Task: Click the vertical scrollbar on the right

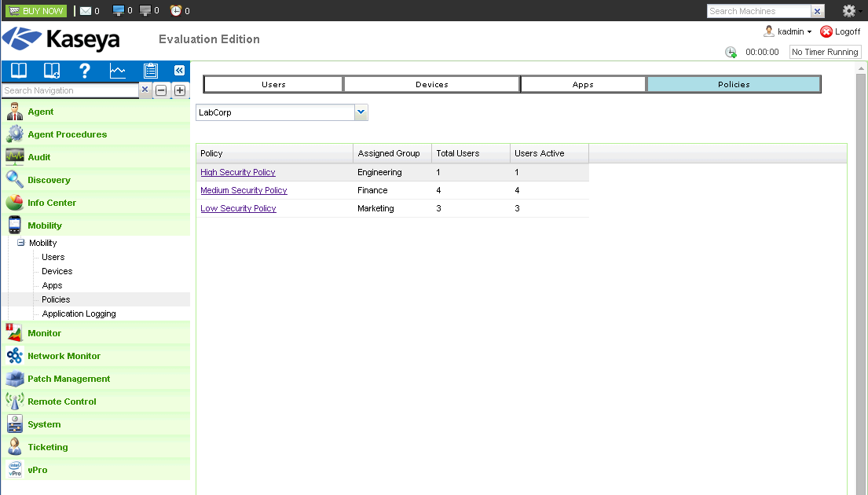Action: [860, 277]
